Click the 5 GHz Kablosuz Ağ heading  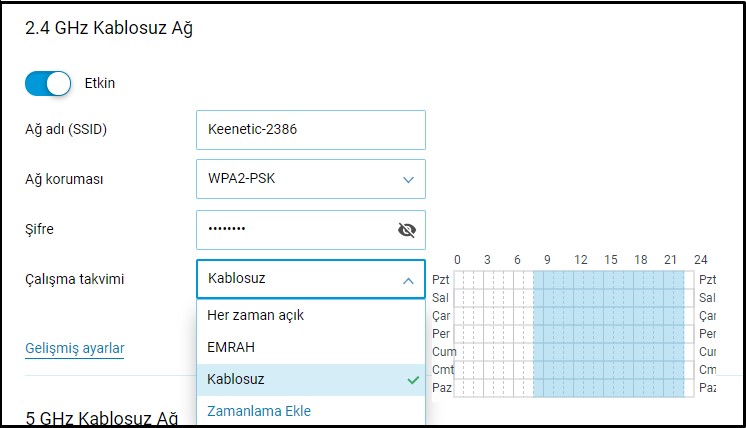(x=101, y=417)
